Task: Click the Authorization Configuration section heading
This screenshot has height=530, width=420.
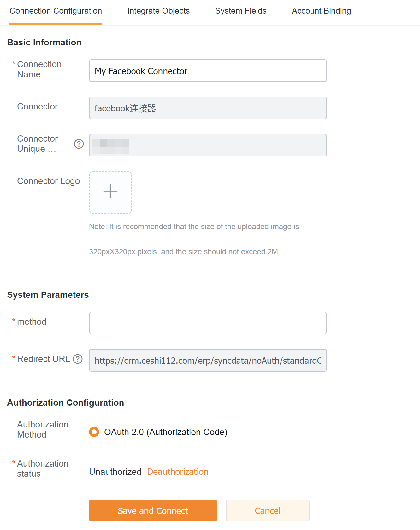Action: pos(66,403)
